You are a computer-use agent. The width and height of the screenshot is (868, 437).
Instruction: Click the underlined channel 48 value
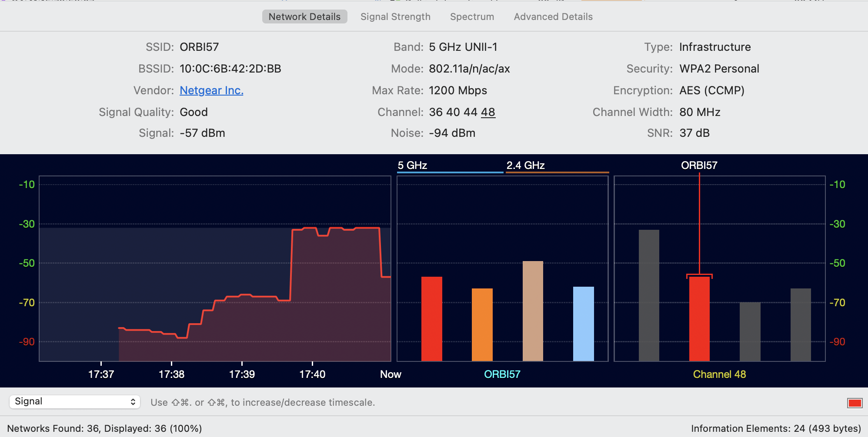(x=488, y=112)
